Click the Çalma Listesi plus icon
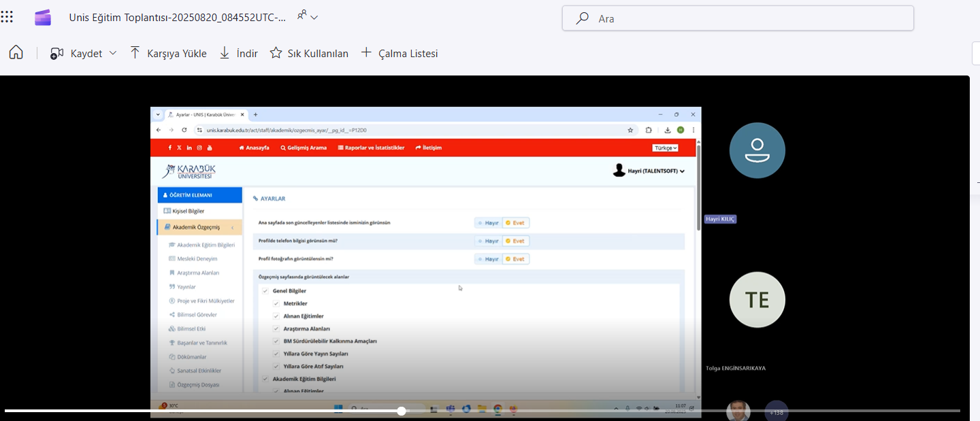The height and width of the screenshot is (421, 980). (366, 53)
